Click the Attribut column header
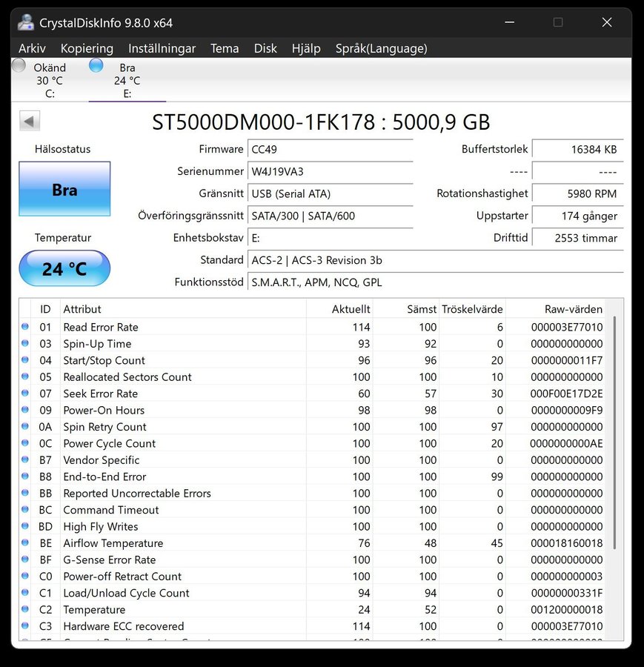The image size is (644, 667). click(183, 309)
